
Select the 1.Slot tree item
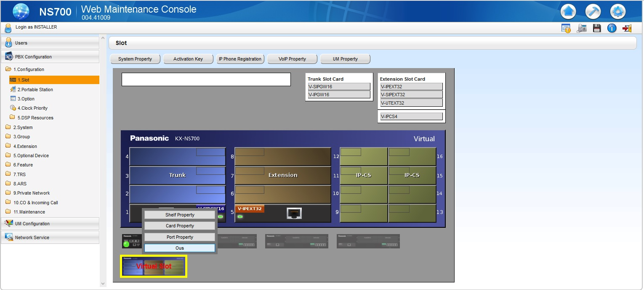(54, 80)
